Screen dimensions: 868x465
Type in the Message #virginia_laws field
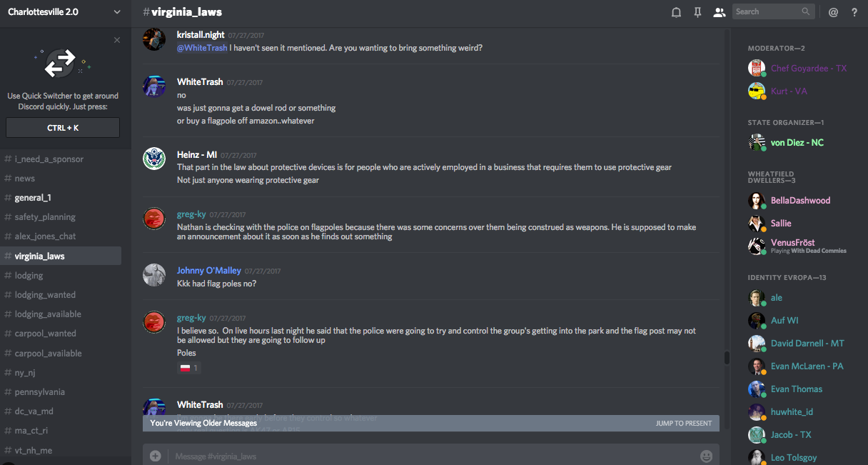point(428,456)
